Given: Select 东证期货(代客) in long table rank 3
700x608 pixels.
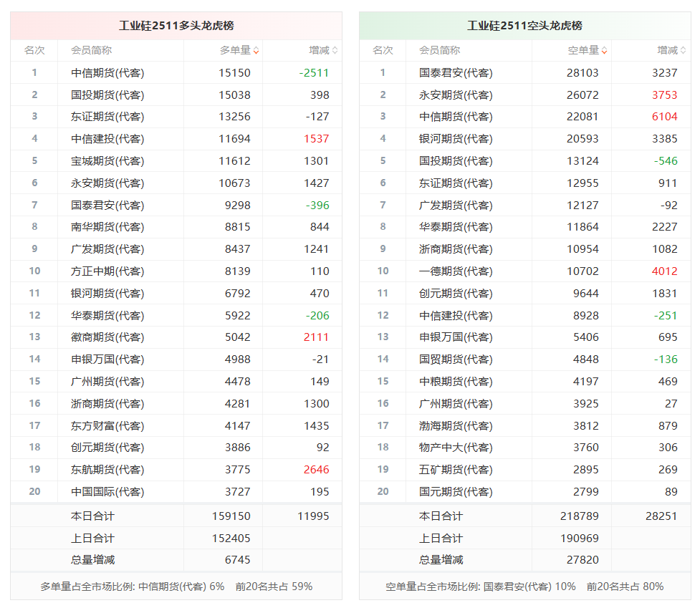Looking at the screenshot, I should pos(107,117).
